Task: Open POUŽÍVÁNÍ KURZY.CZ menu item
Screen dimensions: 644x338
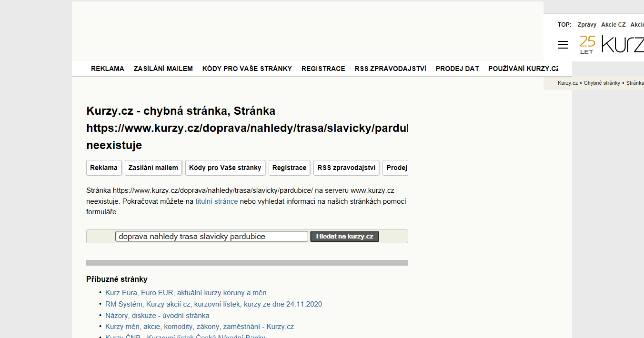Action: [523, 69]
